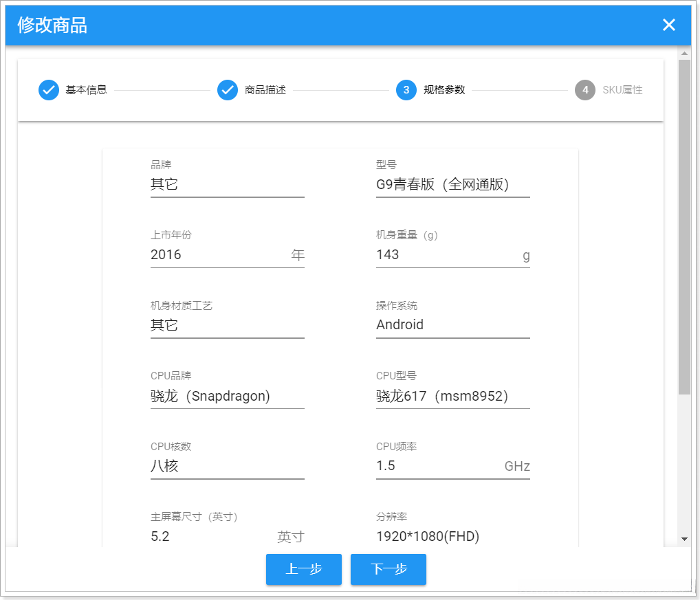Click the 上一步 button
700x600 pixels.
tap(303, 569)
